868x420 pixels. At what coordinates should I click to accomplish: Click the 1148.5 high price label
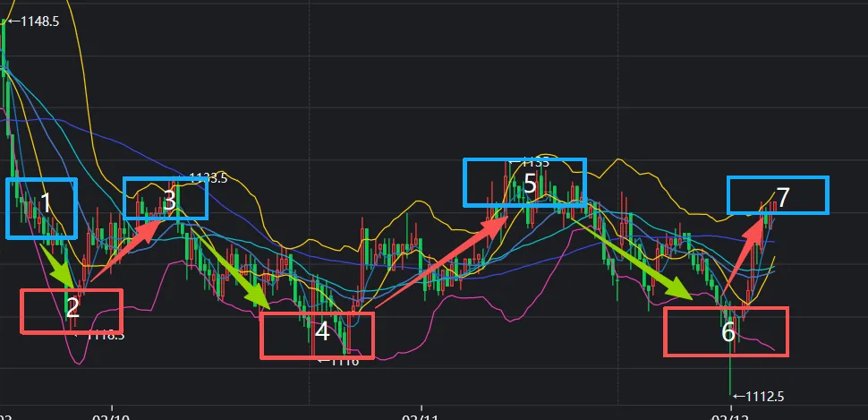pos(33,22)
